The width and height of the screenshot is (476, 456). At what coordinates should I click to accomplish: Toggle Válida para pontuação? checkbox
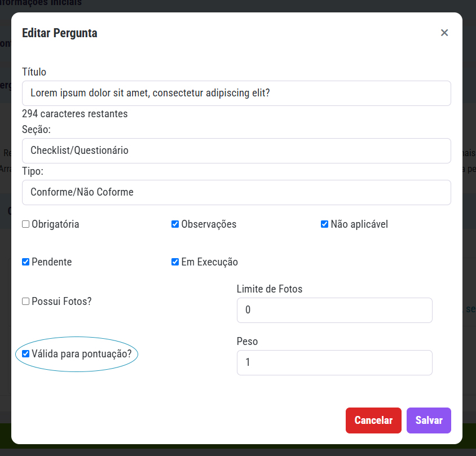tap(26, 354)
